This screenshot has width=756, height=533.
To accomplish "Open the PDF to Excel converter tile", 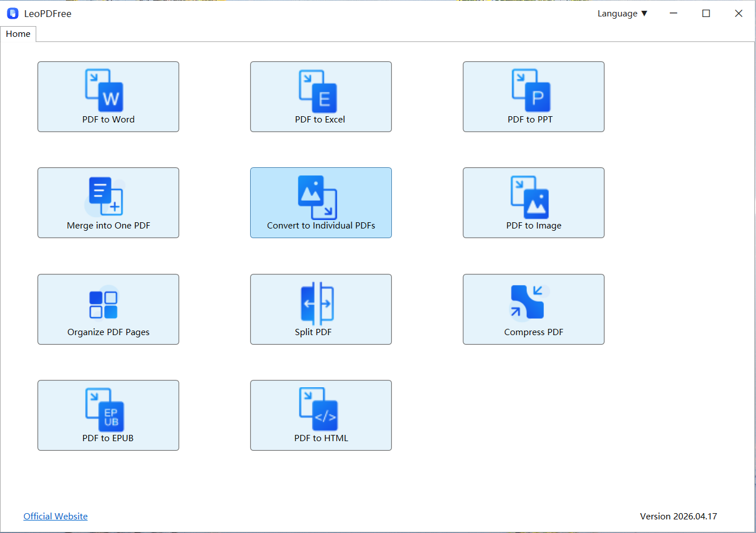I will (x=321, y=97).
